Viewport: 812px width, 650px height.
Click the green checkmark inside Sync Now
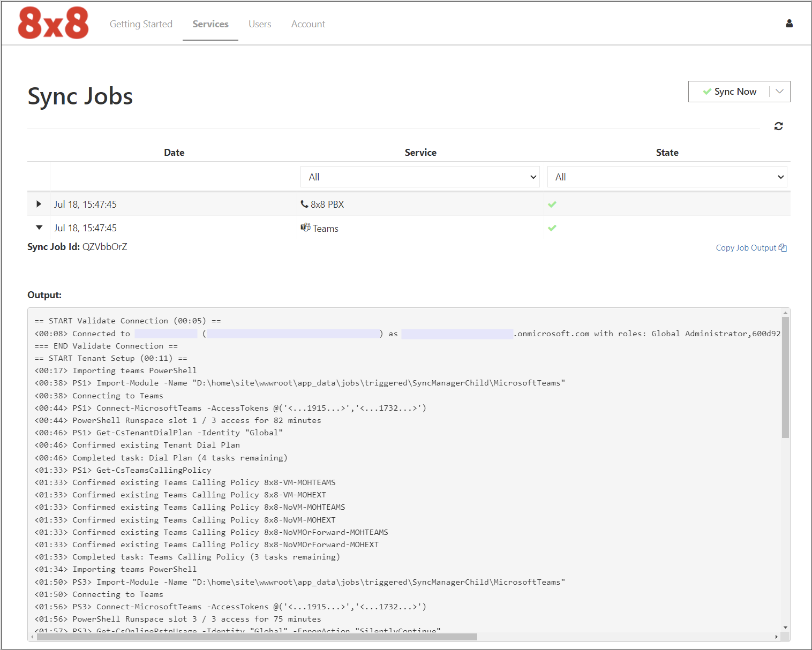[708, 91]
